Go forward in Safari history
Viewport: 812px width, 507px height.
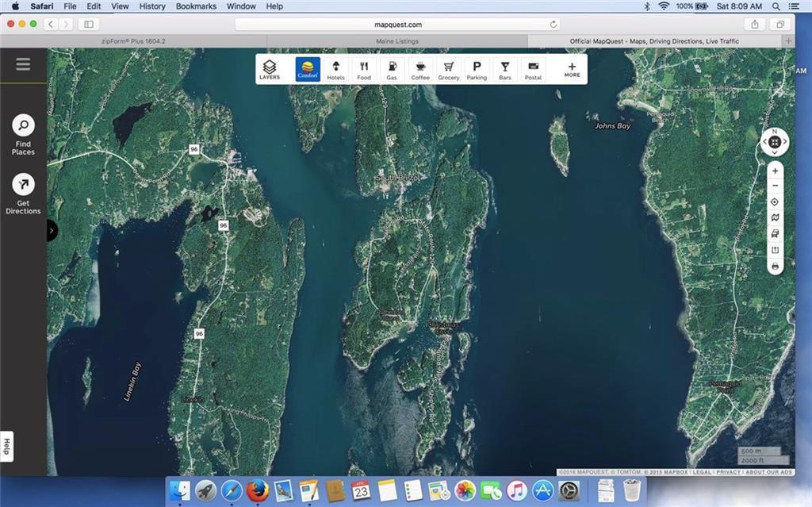click(x=65, y=25)
